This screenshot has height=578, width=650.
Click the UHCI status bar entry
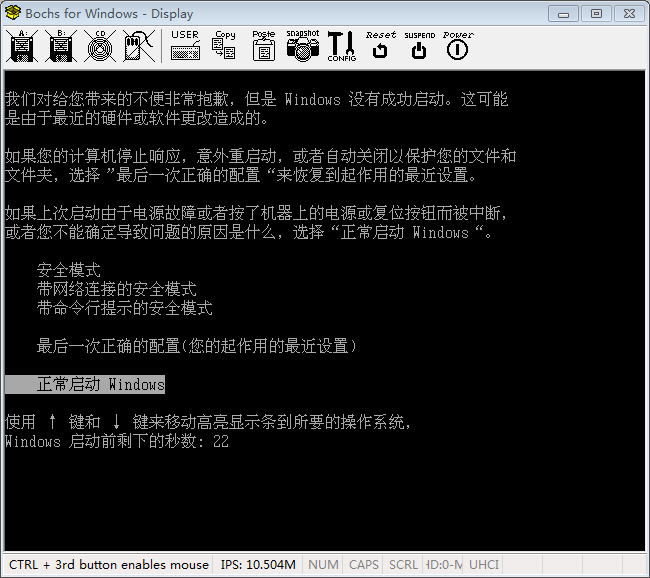(x=484, y=565)
